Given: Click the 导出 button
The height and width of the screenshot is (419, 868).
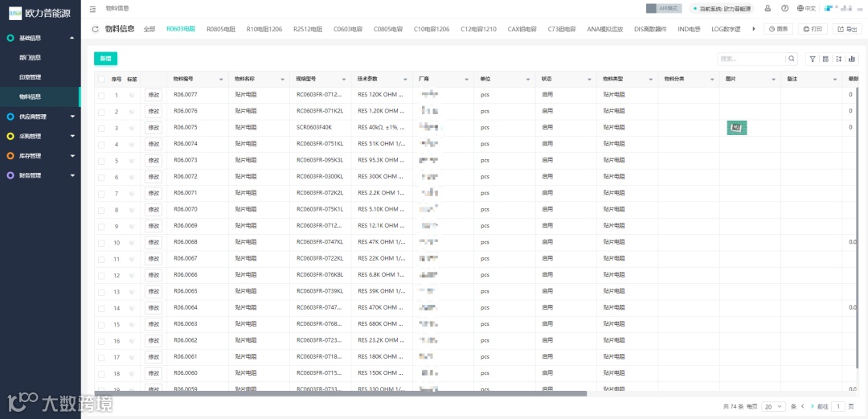Looking at the screenshot, I should (848, 29).
